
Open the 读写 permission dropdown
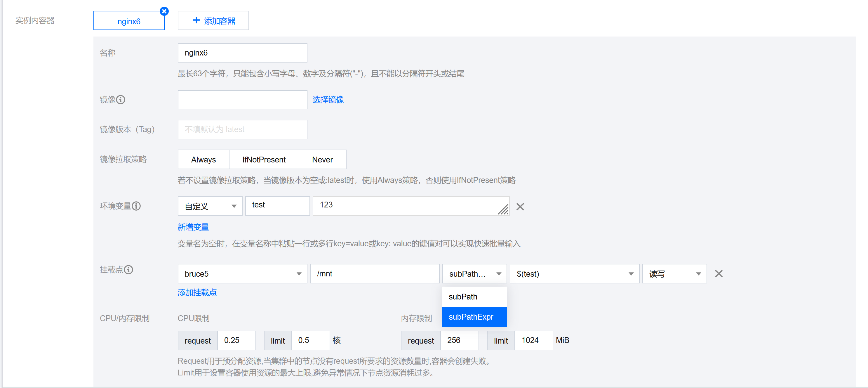674,274
